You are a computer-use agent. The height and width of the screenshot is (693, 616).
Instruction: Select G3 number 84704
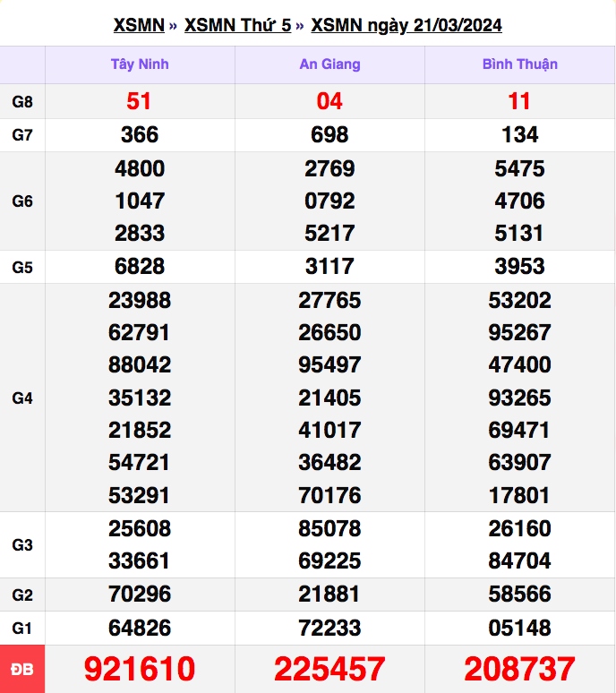[x=519, y=560]
